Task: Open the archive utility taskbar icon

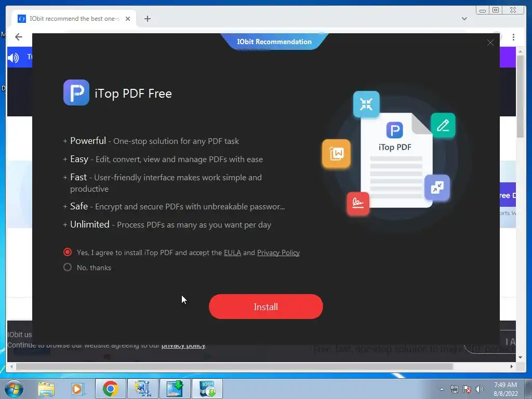Action: point(143,389)
